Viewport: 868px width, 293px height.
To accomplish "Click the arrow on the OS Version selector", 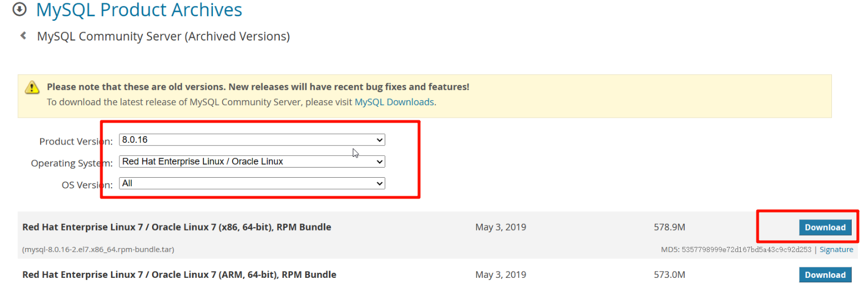I will click(x=380, y=183).
